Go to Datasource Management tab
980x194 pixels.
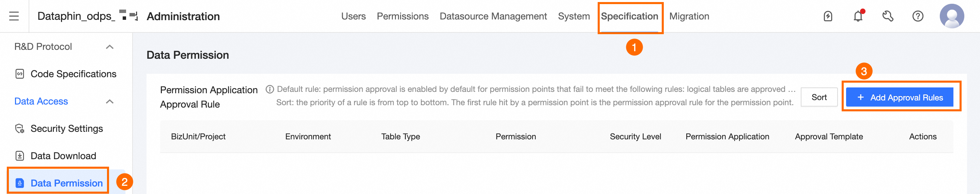click(493, 16)
